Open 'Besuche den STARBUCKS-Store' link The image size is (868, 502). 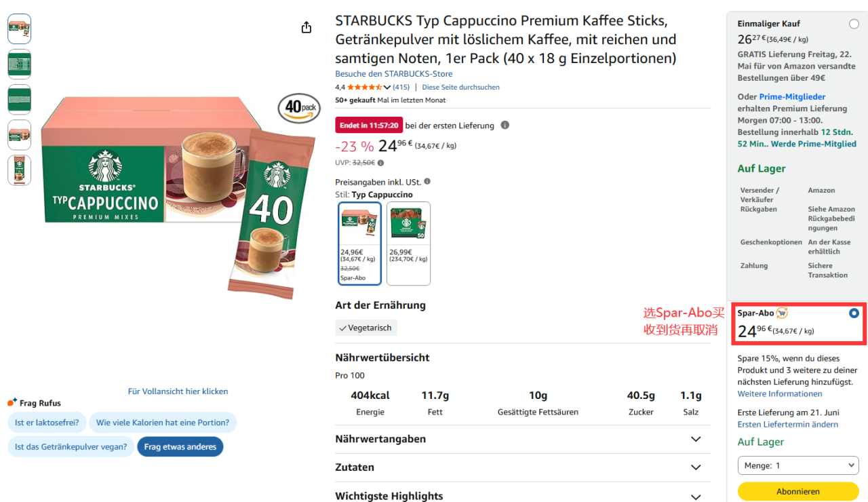[x=394, y=74]
